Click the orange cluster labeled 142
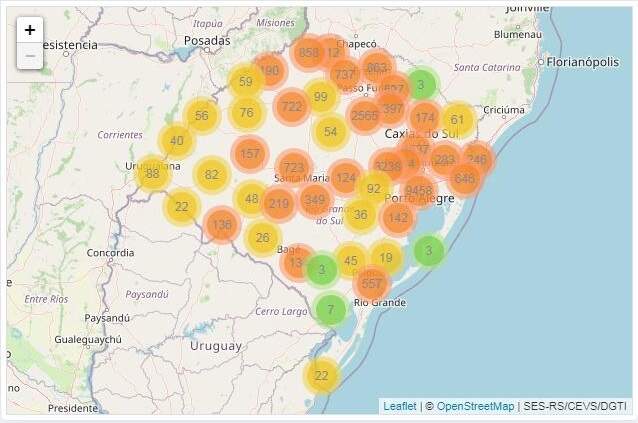The image size is (638, 423). click(398, 217)
